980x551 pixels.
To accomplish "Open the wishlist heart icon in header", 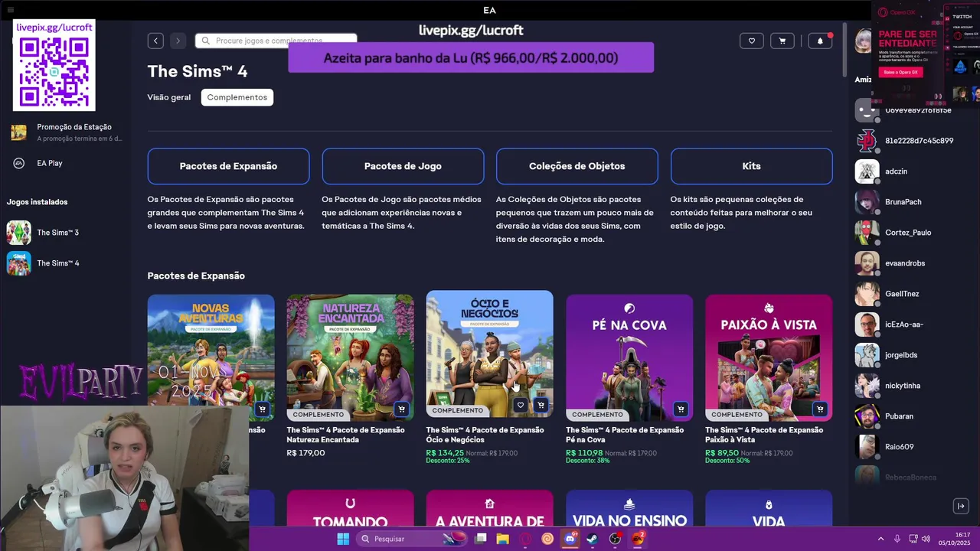I will pos(751,41).
